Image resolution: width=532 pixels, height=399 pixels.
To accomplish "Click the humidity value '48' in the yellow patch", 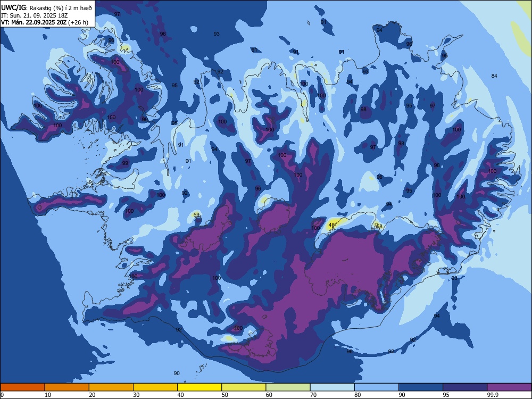I will [331, 225].
